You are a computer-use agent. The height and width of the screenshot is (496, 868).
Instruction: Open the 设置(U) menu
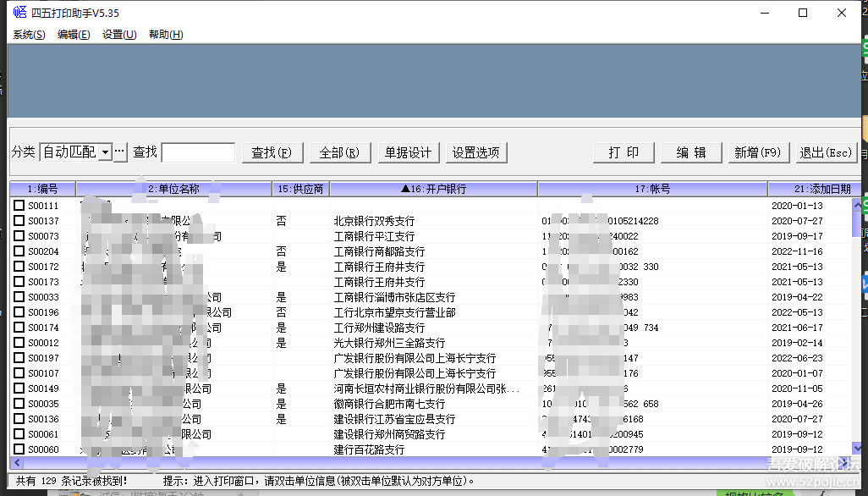pyautogui.click(x=119, y=35)
